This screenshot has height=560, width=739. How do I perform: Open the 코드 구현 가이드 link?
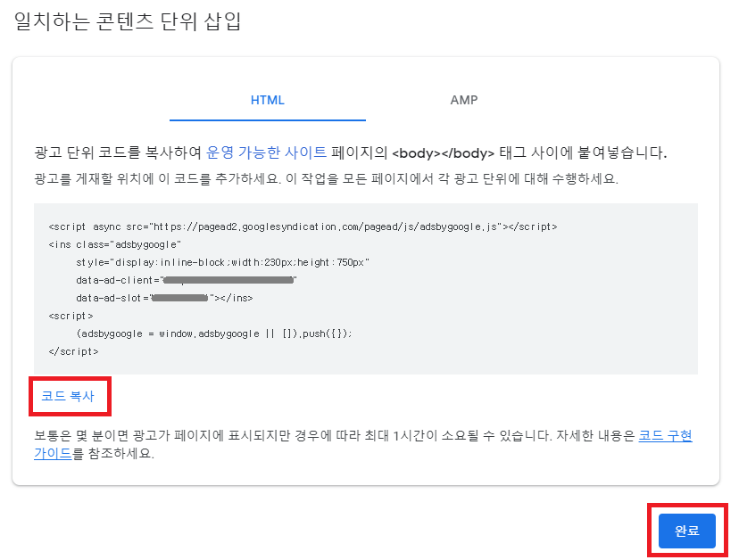[665, 436]
